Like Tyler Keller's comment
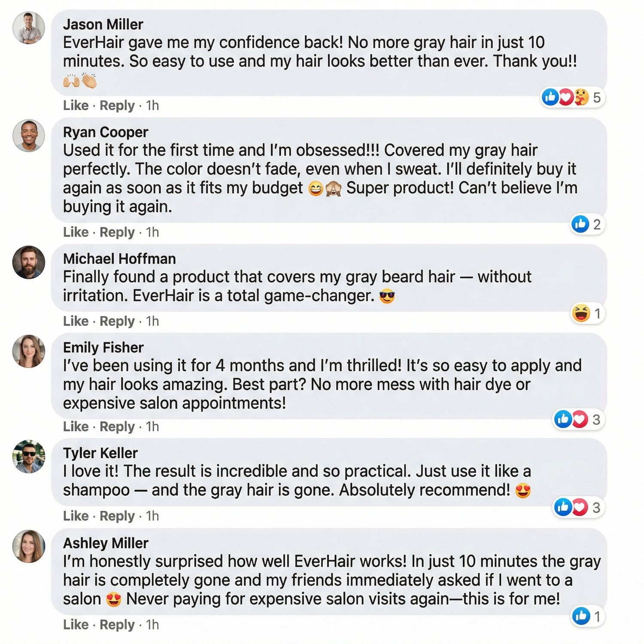The image size is (644, 644). [76, 516]
